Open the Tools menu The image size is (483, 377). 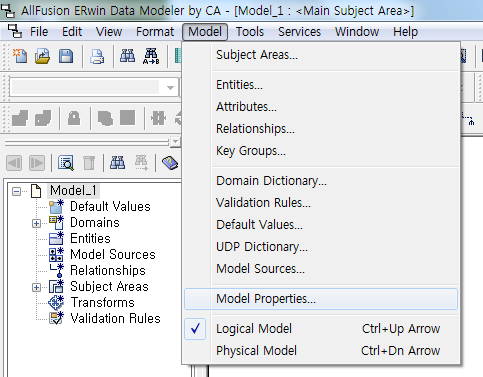[x=250, y=32]
